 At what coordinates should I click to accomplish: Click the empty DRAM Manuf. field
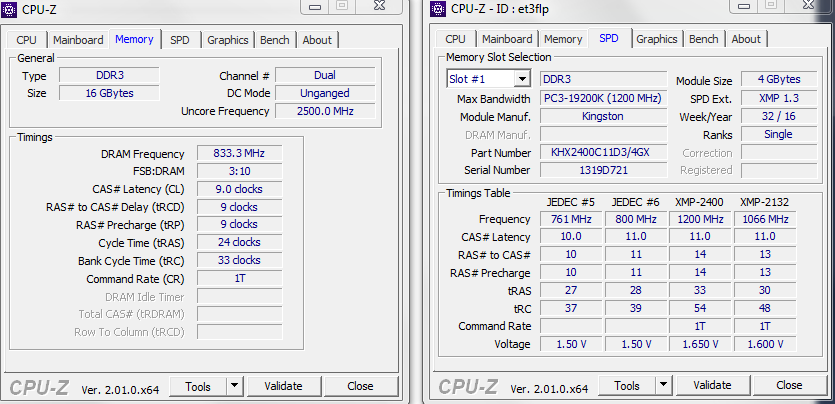click(603, 134)
